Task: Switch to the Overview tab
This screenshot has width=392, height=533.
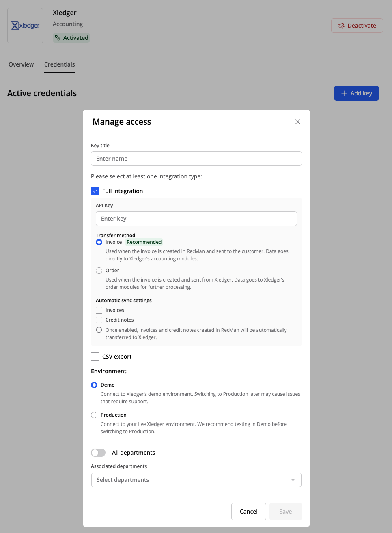Action: [x=21, y=64]
